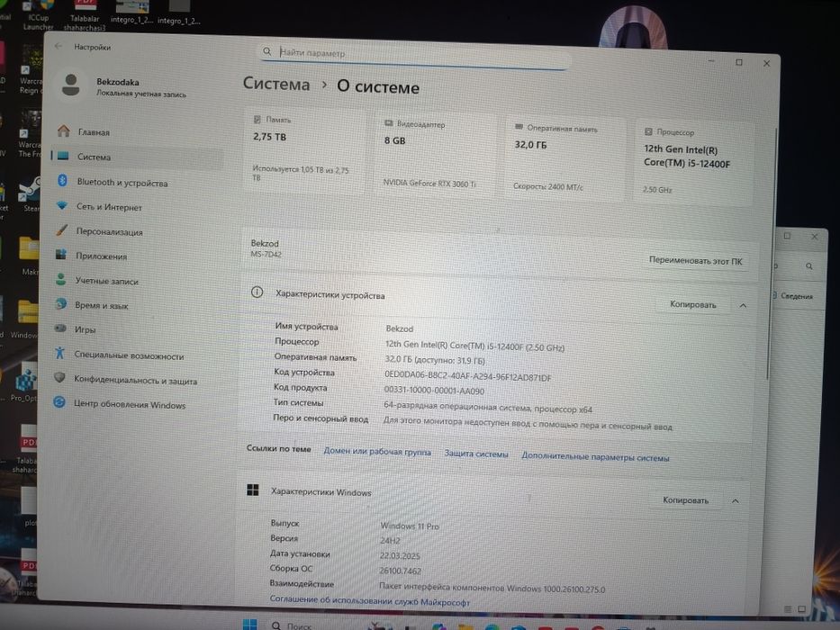Viewport: 840px width, 630px height.
Task: Click the settings page vertical scrollbar
Action: (772, 255)
